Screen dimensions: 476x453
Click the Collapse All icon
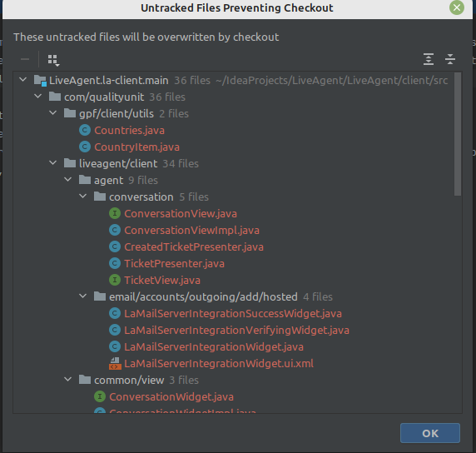[450, 59]
